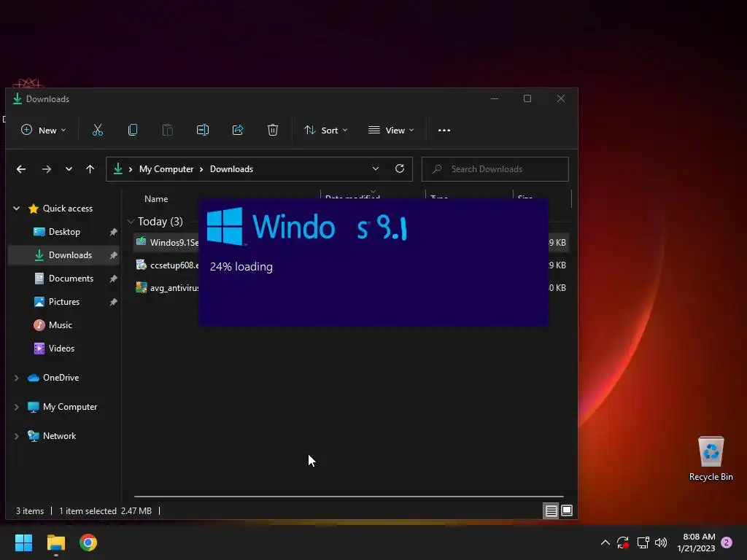Select Videos in the navigation pane
Image resolution: width=747 pixels, height=560 pixels.
(x=64, y=349)
